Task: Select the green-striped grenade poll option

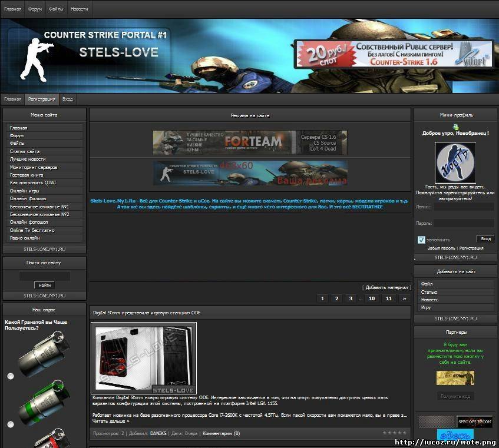Action: (11, 424)
